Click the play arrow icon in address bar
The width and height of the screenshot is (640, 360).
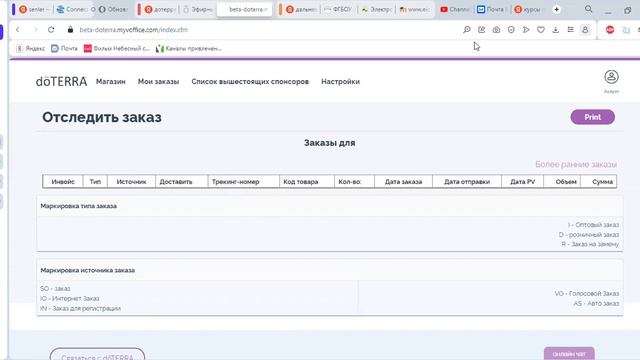(526, 30)
